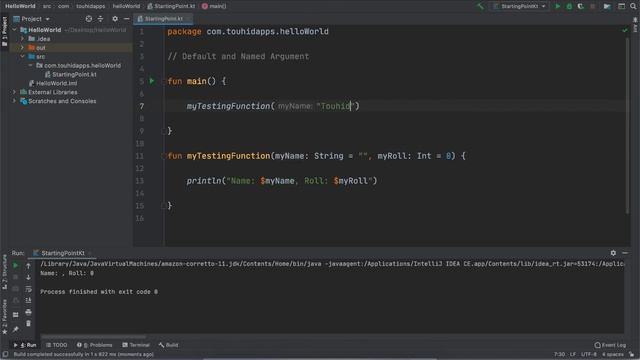Toggle tool window bars via bottom-left icon
Image resolution: width=640 pixels, height=360 pixels.
tap(5, 354)
